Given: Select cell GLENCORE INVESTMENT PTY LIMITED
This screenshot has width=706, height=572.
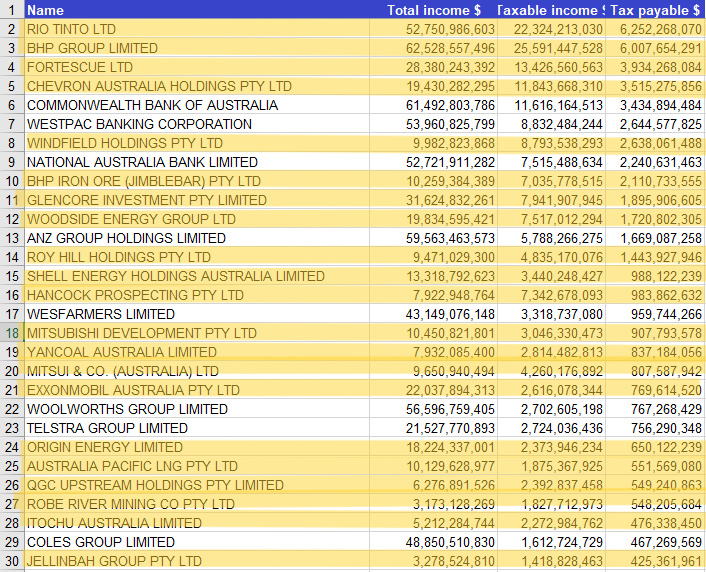Looking at the screenshot, I should point(197,200).
